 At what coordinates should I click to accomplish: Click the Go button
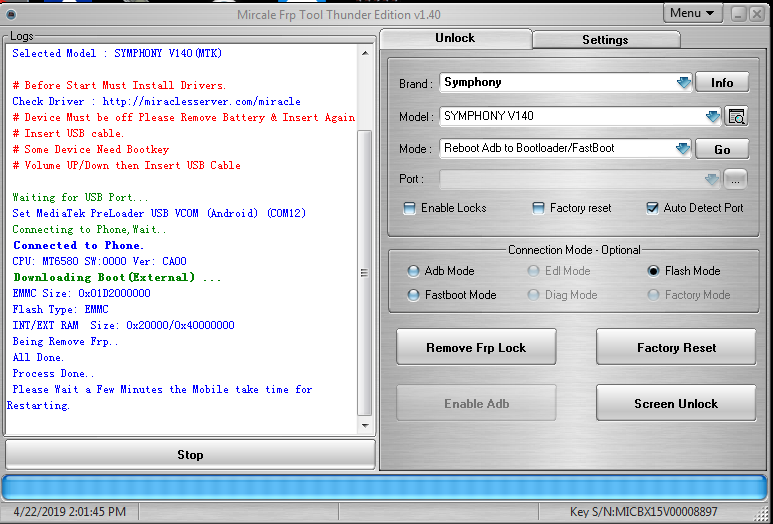click(x=722, y=149)
